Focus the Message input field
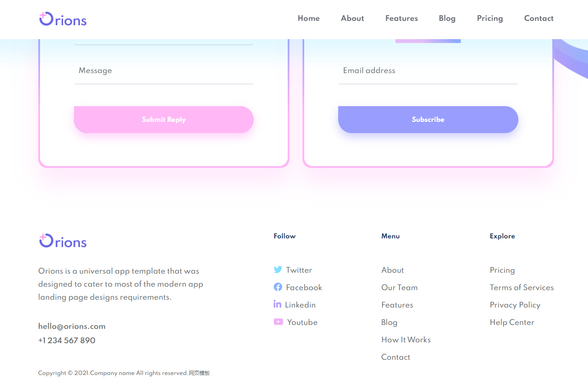 coord(164,71)
